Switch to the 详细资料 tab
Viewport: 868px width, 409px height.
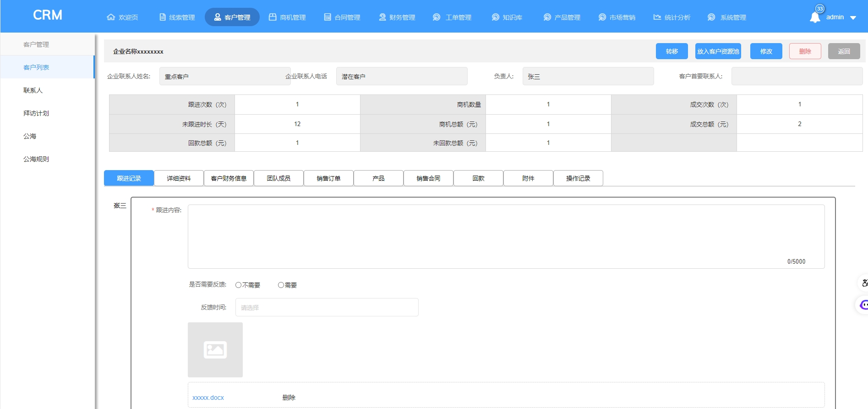179,178
